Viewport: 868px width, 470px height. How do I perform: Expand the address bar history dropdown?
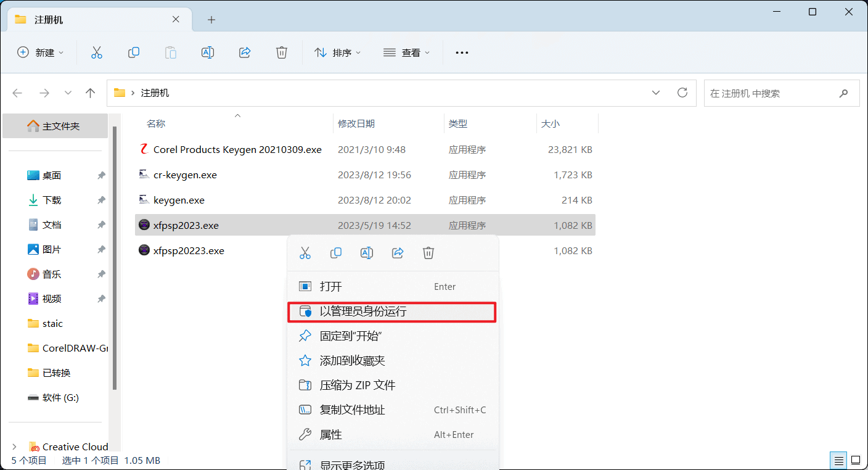(656, 93)
